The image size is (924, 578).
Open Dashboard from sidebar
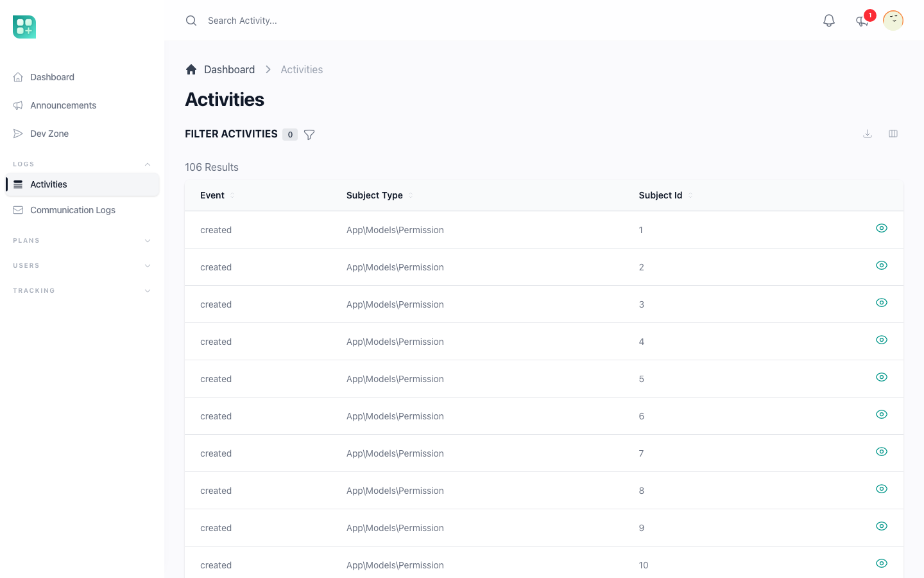pyautogui.click(x=82, y=77)
